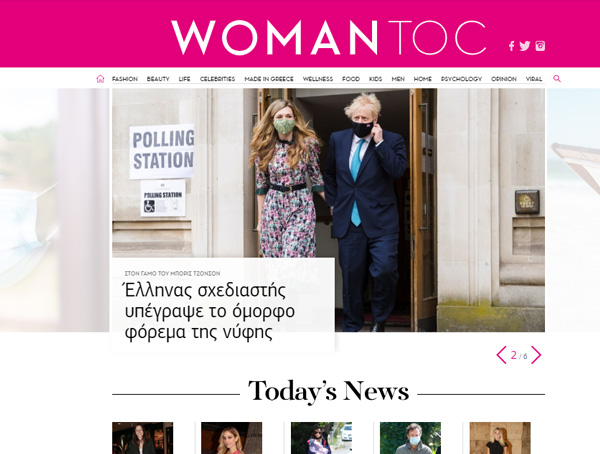Select the Psychology menu item
This screenshot has height=454, width=600.
461,79
